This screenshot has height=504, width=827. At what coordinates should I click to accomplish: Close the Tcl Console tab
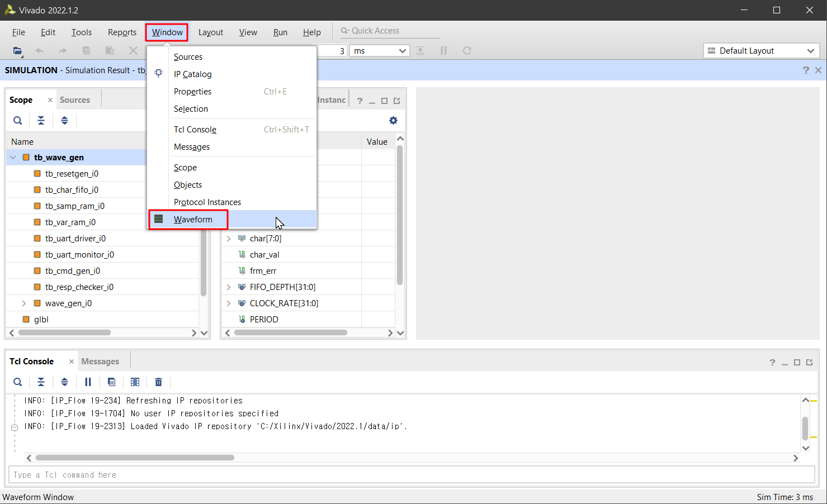tap(71, 362)
